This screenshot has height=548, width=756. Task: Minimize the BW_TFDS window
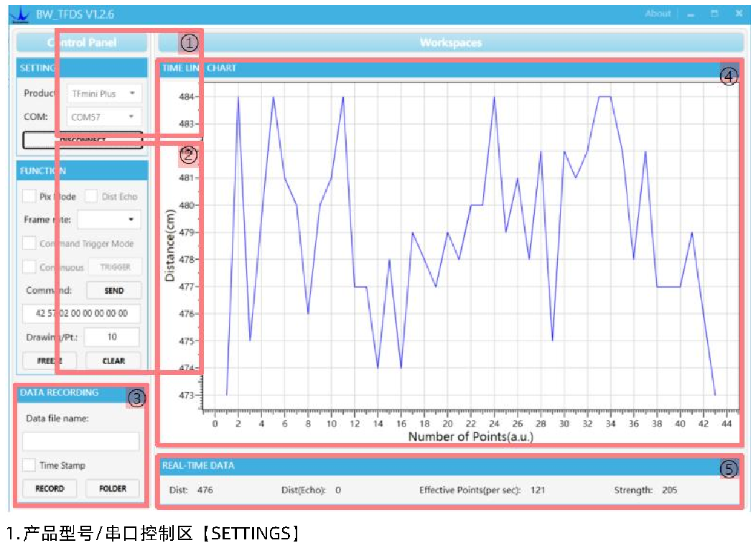[x=691, y=14]
